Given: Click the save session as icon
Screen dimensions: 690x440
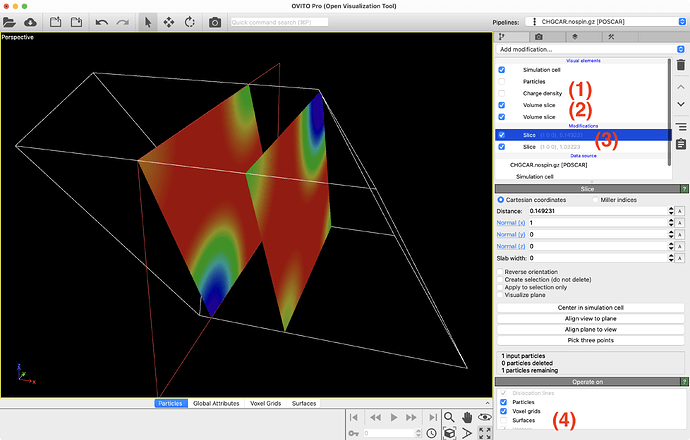Looking at the screenshot, I should pos(77,22).
